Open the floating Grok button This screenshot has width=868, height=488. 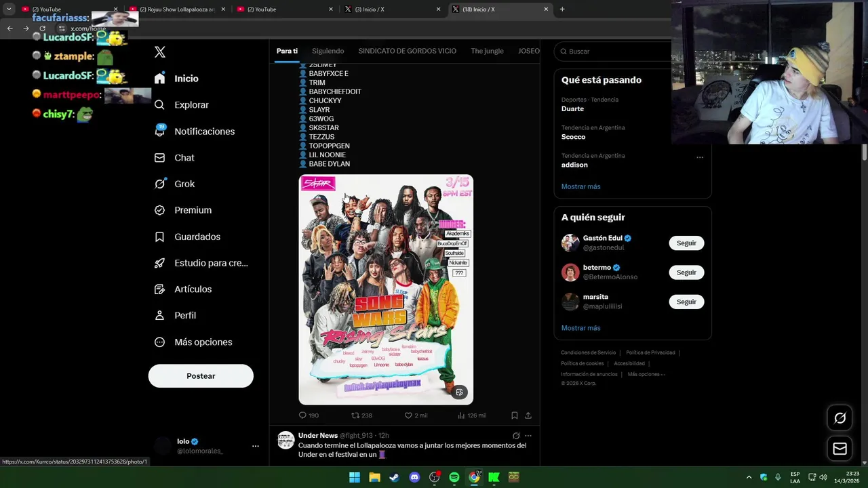point(840,418)
